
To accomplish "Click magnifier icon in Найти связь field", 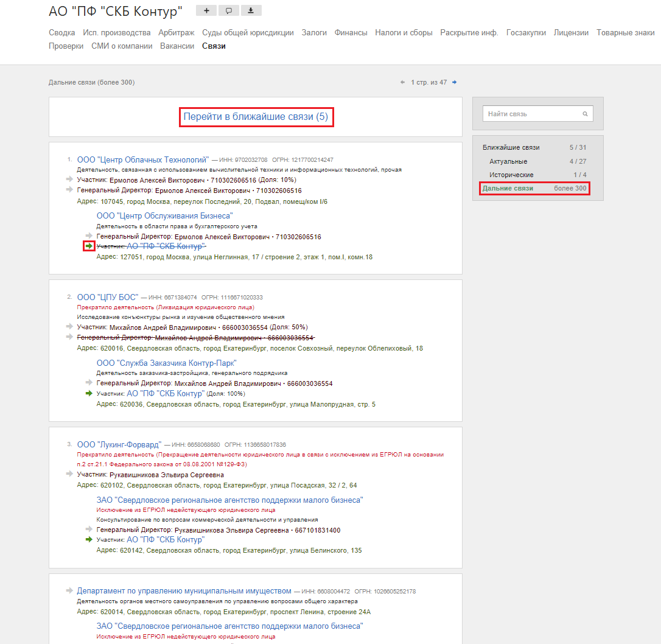I will click(x=585, y=114).
